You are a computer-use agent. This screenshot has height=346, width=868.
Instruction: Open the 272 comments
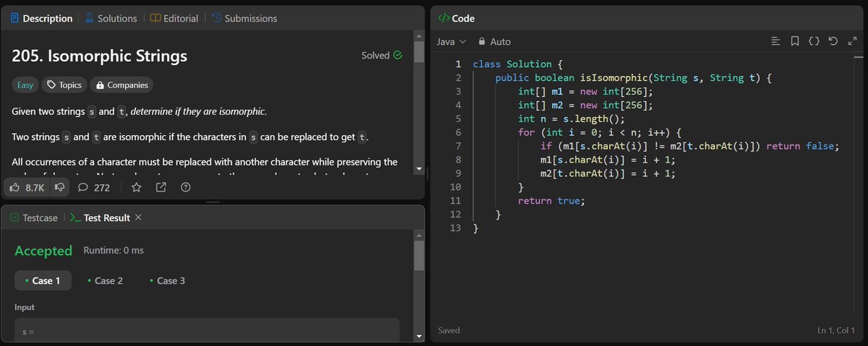click(x=93, y=188)
